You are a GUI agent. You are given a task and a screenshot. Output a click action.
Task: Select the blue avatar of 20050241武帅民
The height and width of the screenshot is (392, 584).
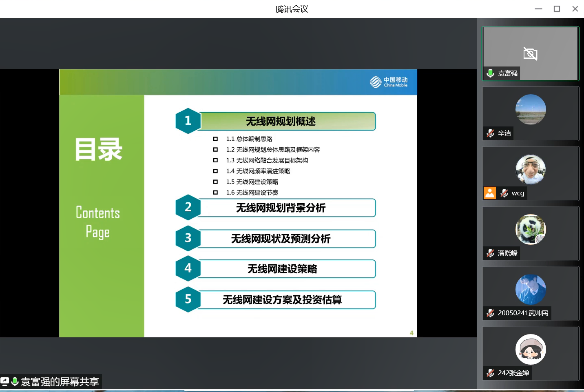pos(530,289)
